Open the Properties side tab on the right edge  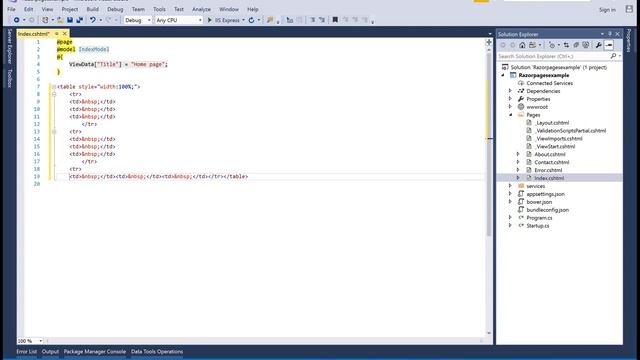coord(629,40)
